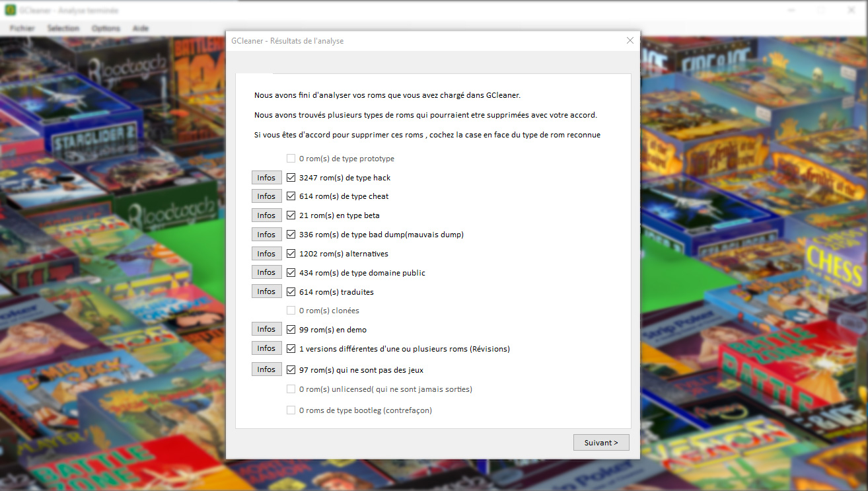Viewport: 868px width, 491px height.
Task: Click the '97 rom(s) qui ne sont pas des jeux' label
Action: pyautogui.click(x=361, y=370)
